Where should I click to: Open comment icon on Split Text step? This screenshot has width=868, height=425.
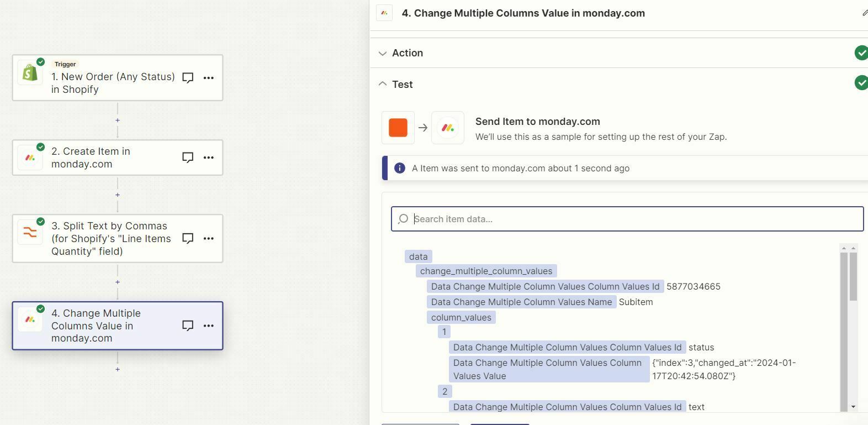188,238
